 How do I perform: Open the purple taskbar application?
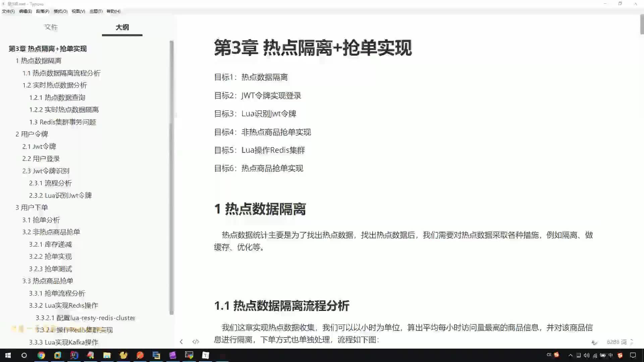[x=173, y=355]
